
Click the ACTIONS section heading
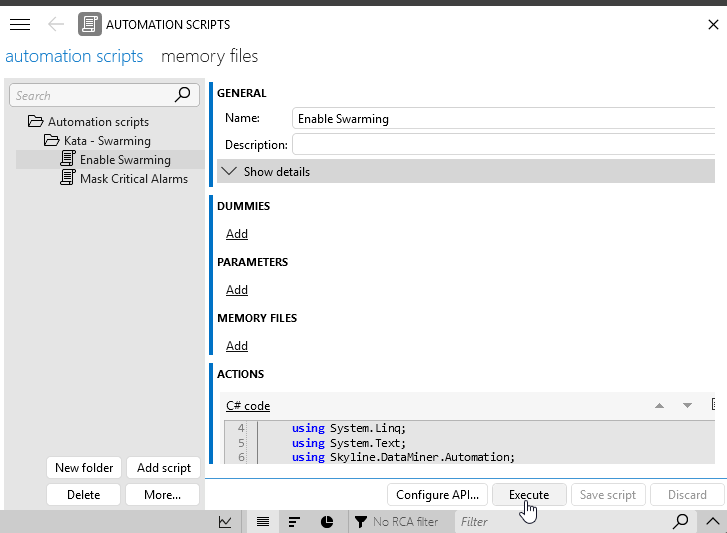[x=240, y=374]
